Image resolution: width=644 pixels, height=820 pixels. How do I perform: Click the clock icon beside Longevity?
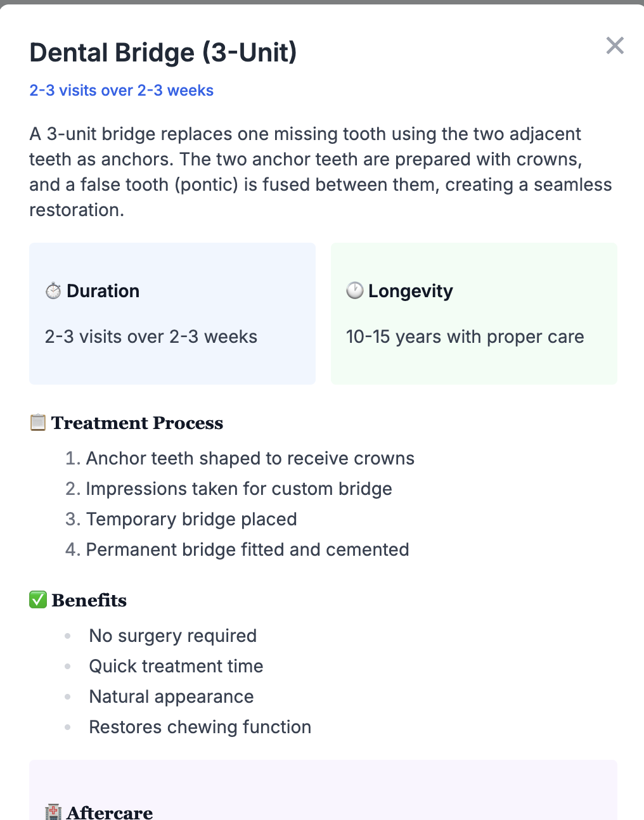coord(355,291)
